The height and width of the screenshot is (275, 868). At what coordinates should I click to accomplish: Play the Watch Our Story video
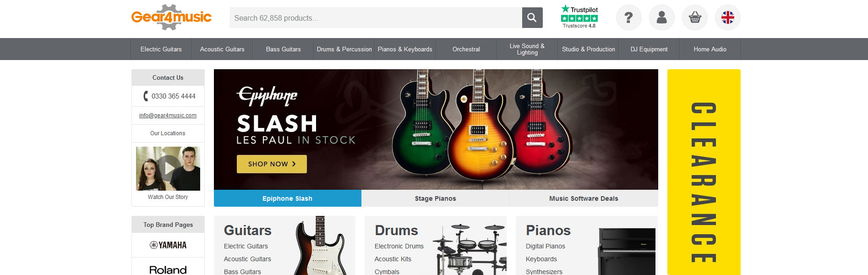pos(168,169)
